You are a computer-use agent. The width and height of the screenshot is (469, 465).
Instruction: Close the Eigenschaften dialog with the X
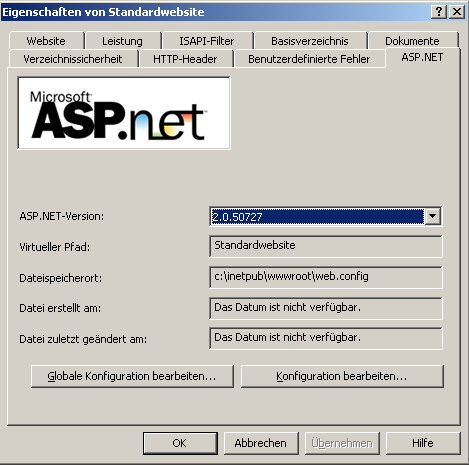pos(457,12)
